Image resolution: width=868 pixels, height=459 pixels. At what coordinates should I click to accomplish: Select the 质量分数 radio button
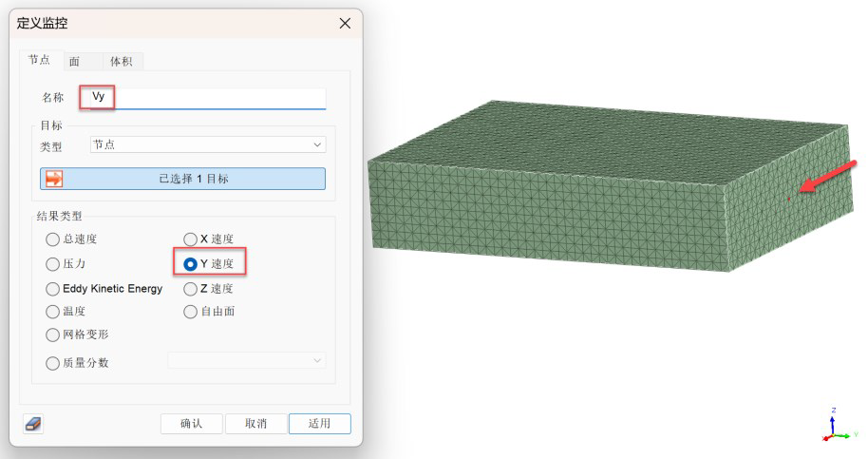52,362
